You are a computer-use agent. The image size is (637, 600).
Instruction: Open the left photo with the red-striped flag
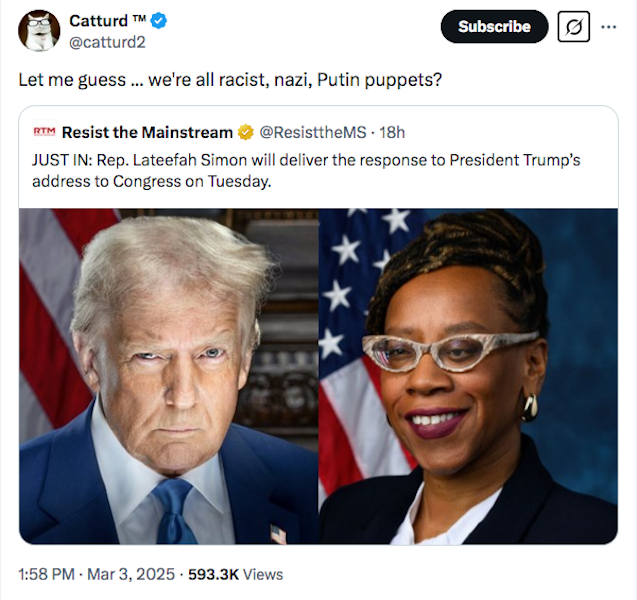pyautogui.click(x=169, y=376)
